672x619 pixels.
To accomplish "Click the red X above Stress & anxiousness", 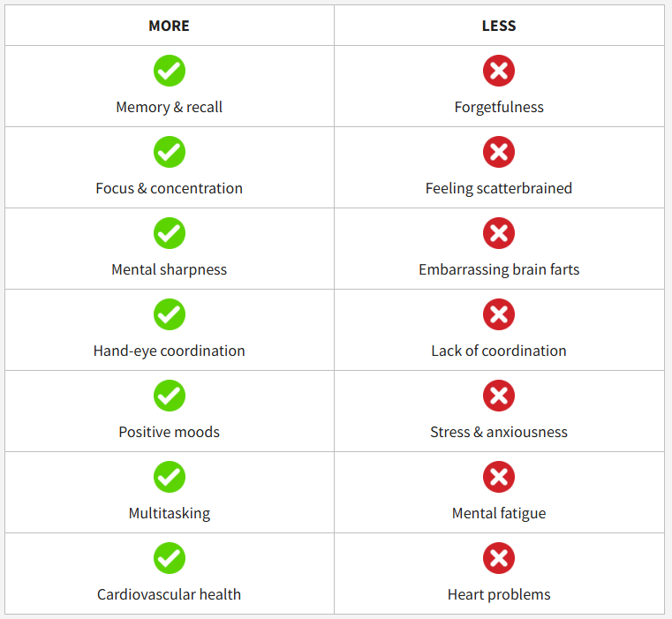I will point(499,396).
